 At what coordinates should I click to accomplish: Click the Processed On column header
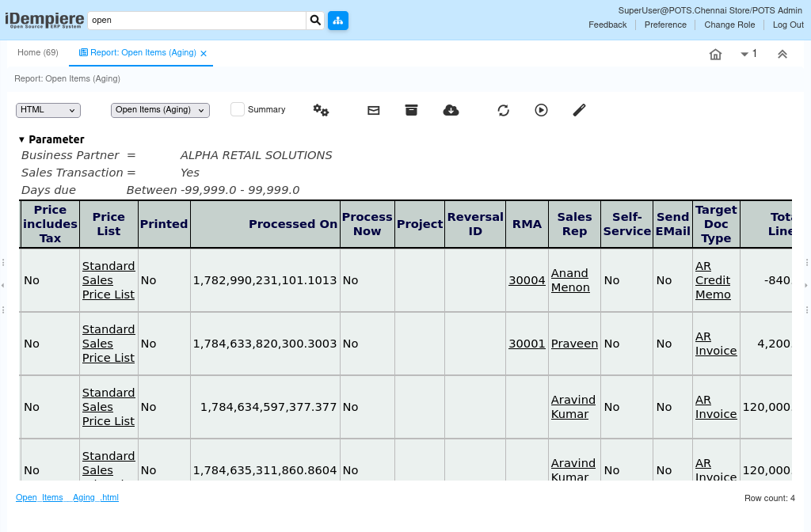point(265,224)
